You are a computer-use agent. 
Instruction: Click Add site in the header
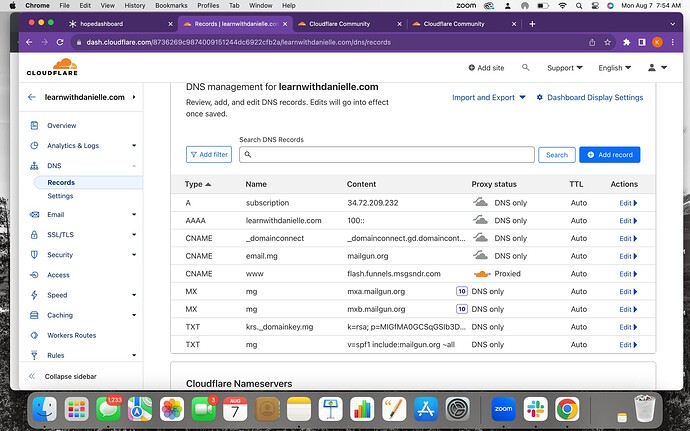[486, 68]
